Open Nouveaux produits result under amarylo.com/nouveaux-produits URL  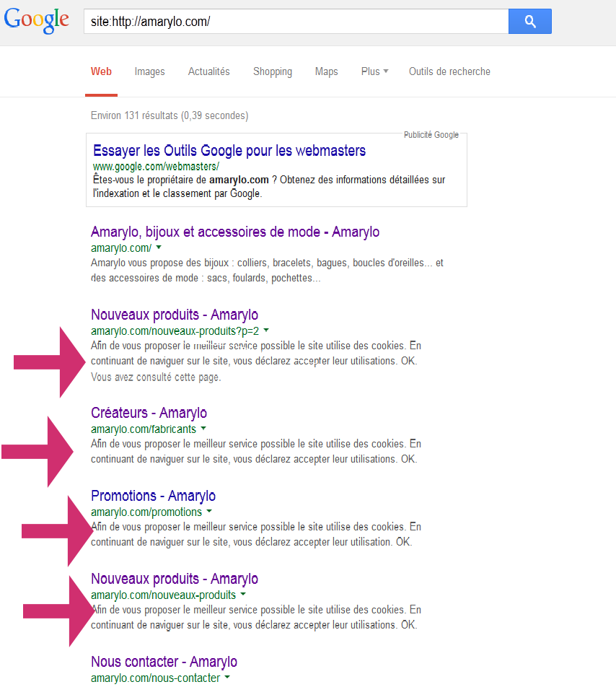[175, 579]
